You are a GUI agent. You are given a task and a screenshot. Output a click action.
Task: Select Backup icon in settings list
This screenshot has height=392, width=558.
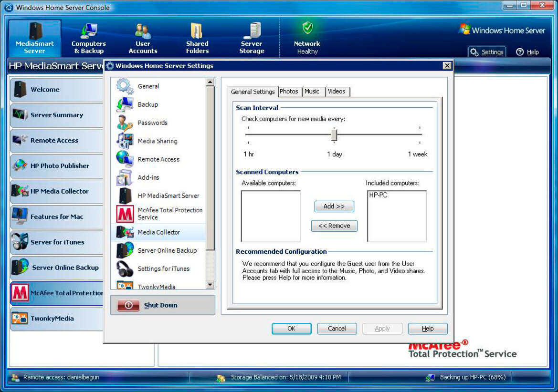[125, 104]
